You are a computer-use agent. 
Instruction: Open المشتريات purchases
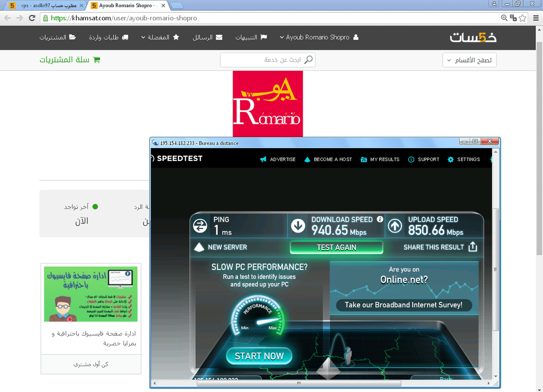point(57,37)
